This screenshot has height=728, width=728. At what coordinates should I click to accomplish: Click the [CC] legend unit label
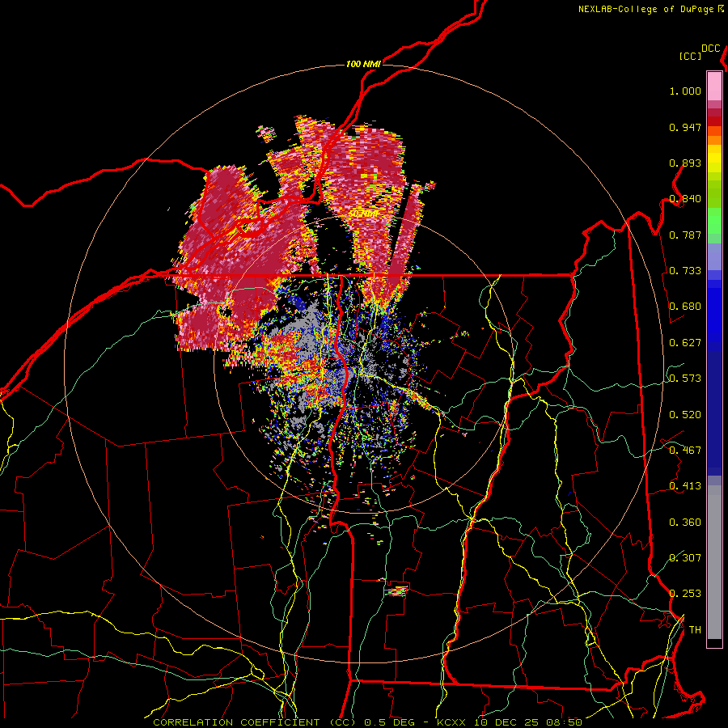(690, 56)
